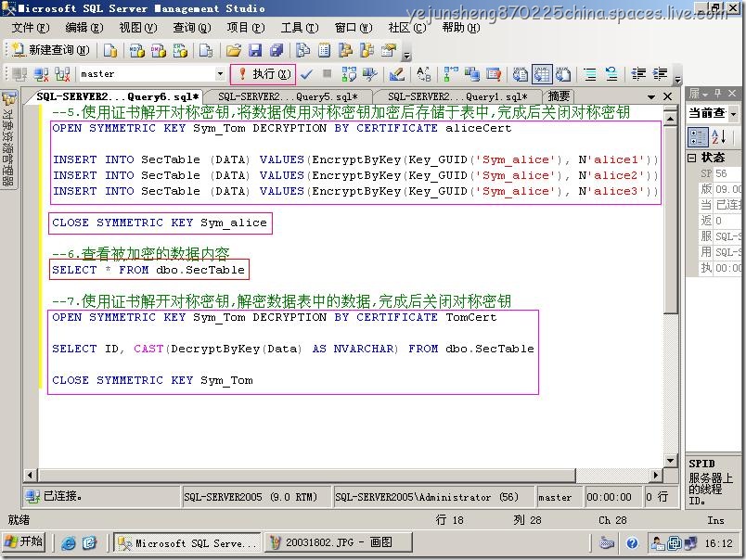Switch to the Query1.sql tab
Image resolution: width=746 pixels, height=560 pixels.
point(457,96)
